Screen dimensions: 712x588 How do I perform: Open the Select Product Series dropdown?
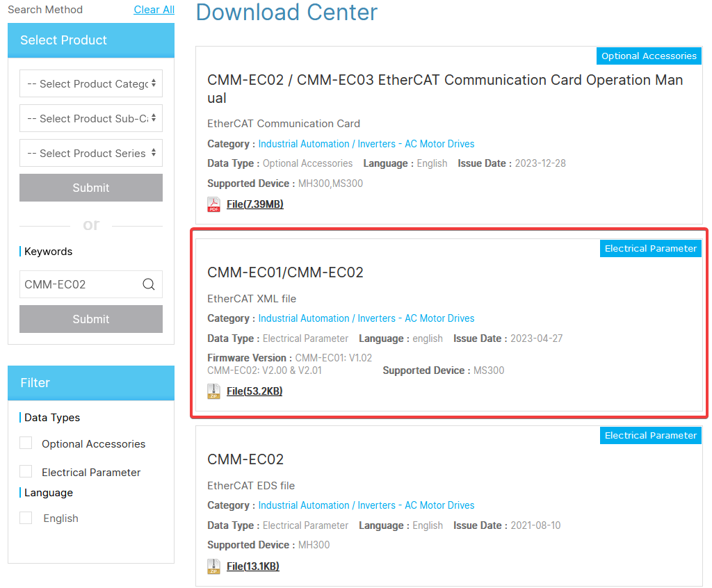tap(91, 154)
